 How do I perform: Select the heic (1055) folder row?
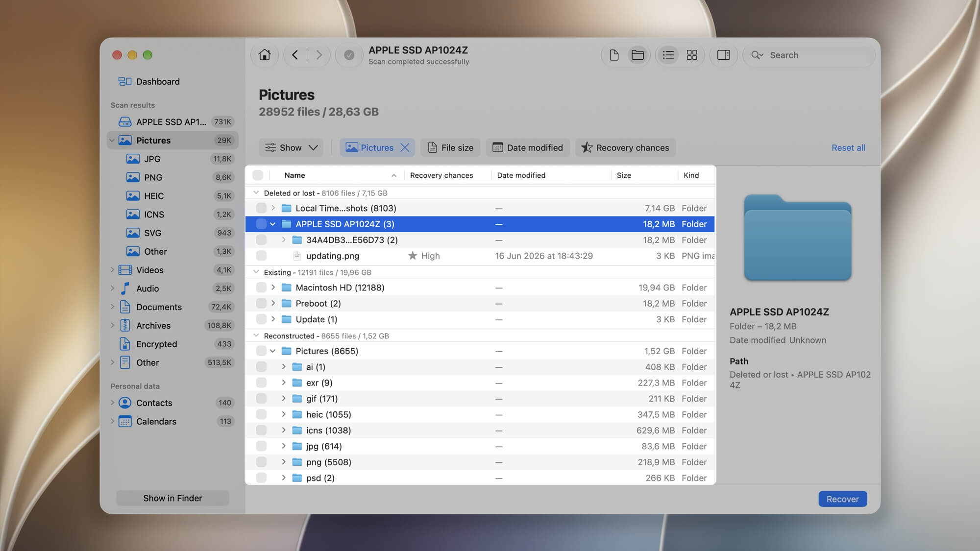pyautogui.click(x=480, y=415)
